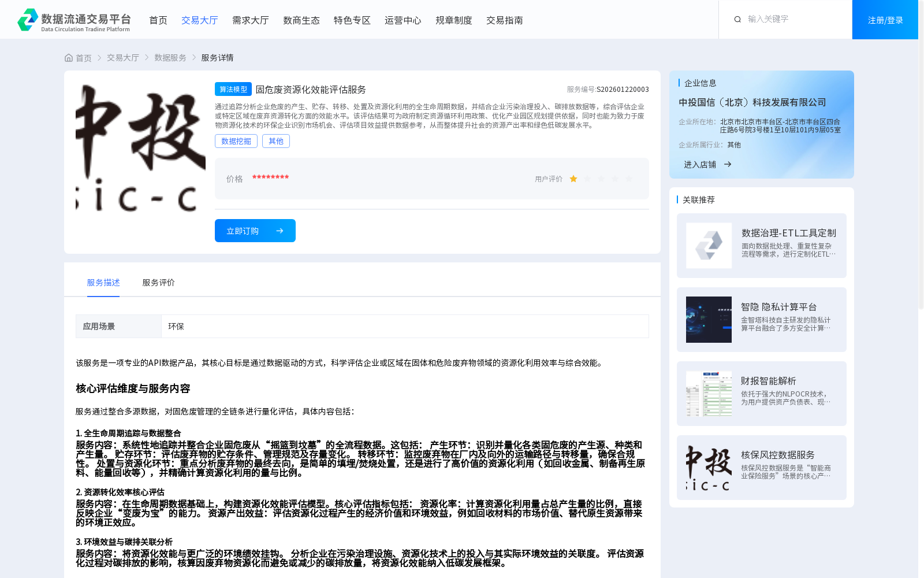Click the first yellow rating star
Viewport: 924px width, 578px height.
(573, 179)
